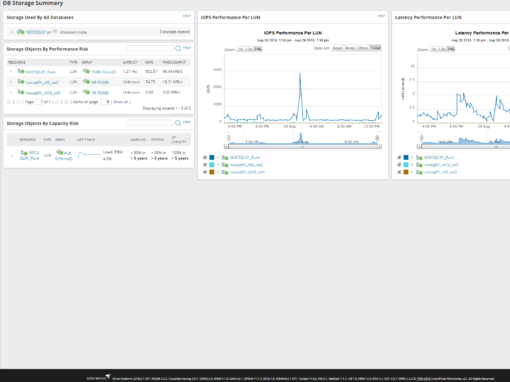Click search input field in Performance Risk panel

coord(150,49)
